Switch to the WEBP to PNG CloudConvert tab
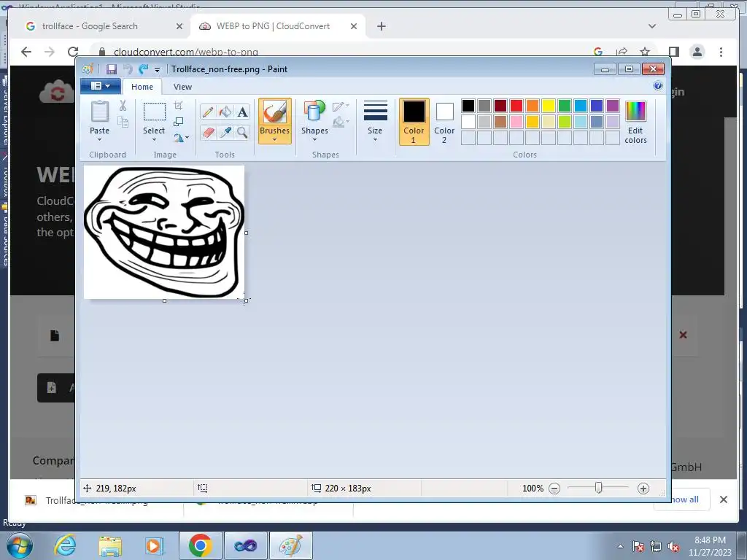 [278, 26]
